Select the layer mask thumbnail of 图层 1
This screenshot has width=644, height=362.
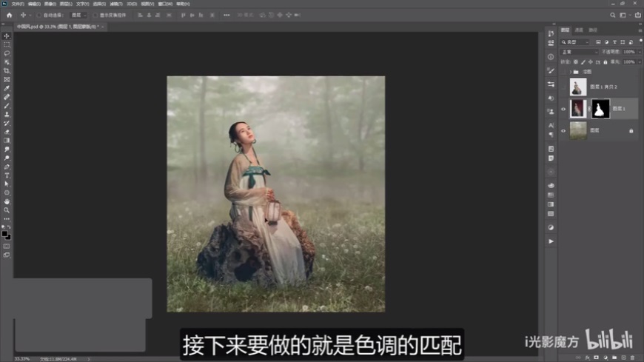pyautogui.click(x=600, y=109)
